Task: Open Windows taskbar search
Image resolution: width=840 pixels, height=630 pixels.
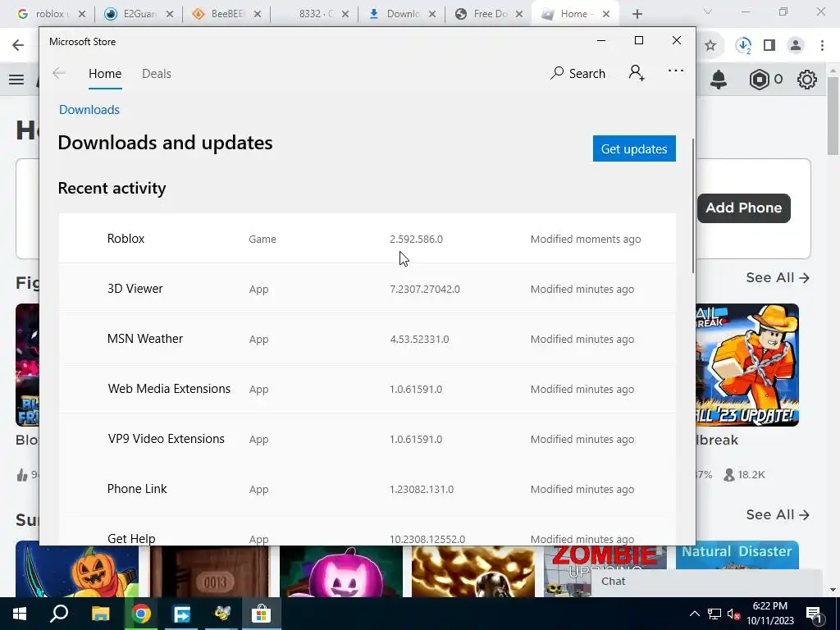Action: coord(59,614)
